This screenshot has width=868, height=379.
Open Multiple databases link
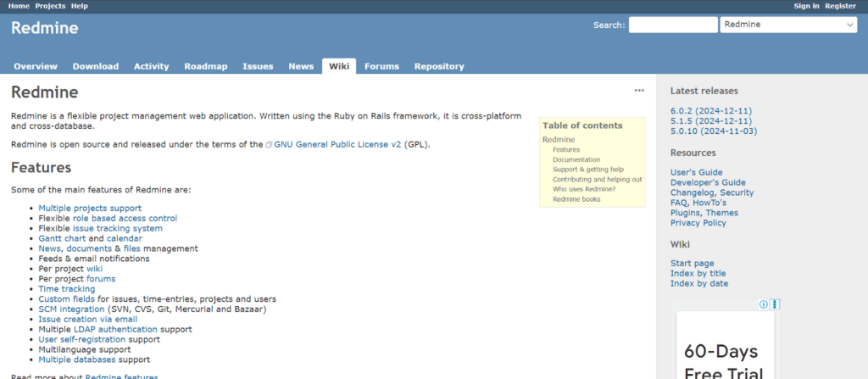click(77, 359)
